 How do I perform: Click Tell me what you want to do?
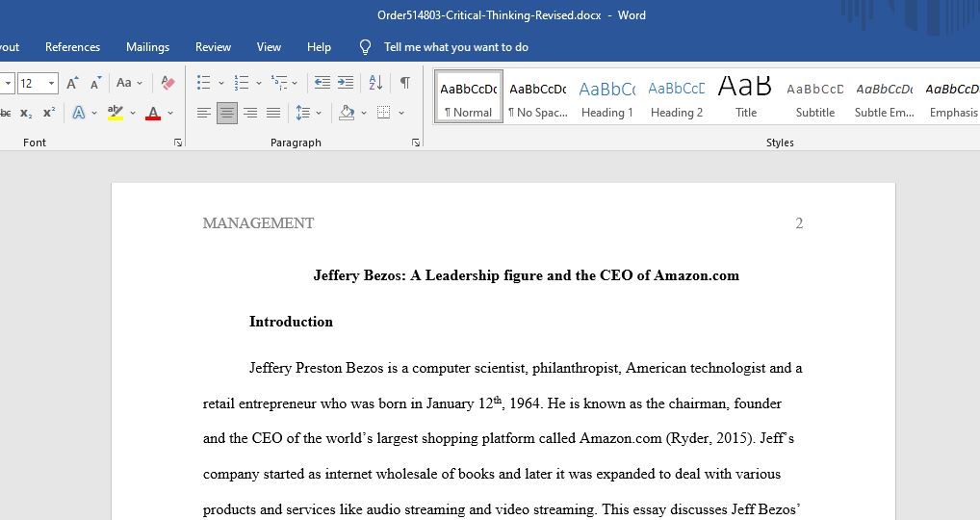click(456, 47)
